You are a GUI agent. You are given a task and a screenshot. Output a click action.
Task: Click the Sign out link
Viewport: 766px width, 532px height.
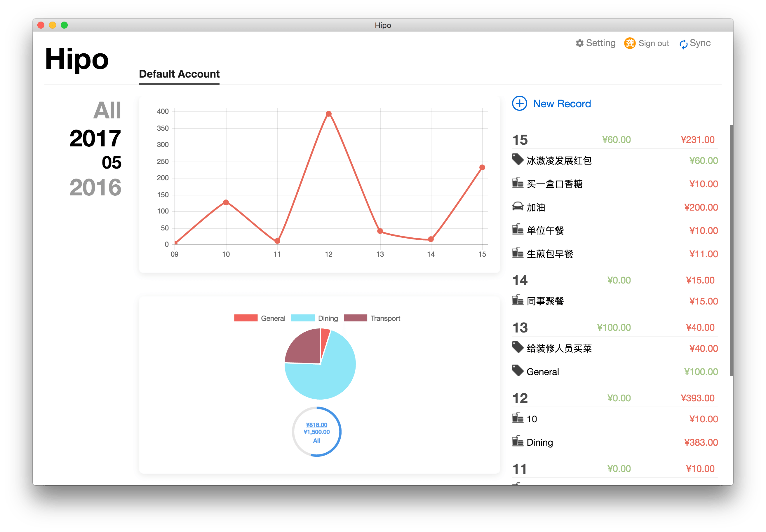pos(654,43)
